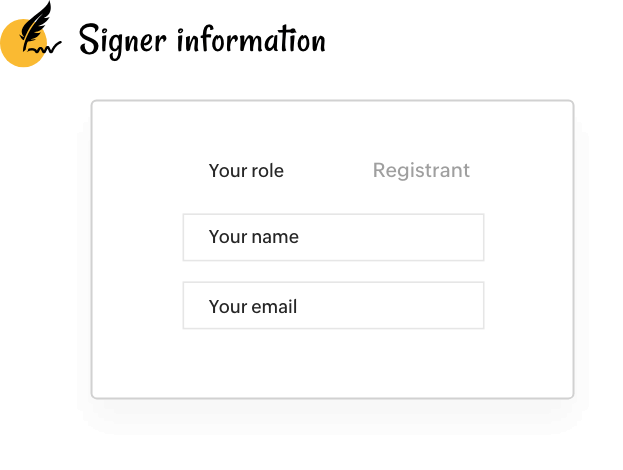Click the word information in the title
The image size is (623, 470).
(x=251, y=39)
